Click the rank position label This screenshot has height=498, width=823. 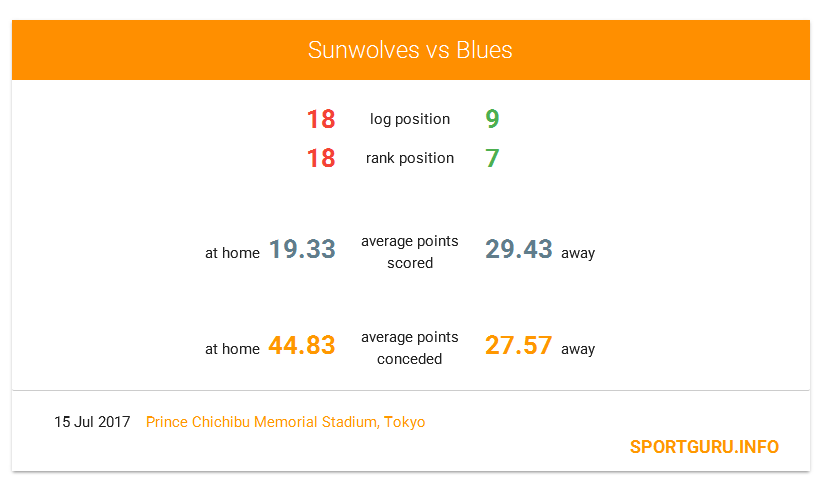410,158
